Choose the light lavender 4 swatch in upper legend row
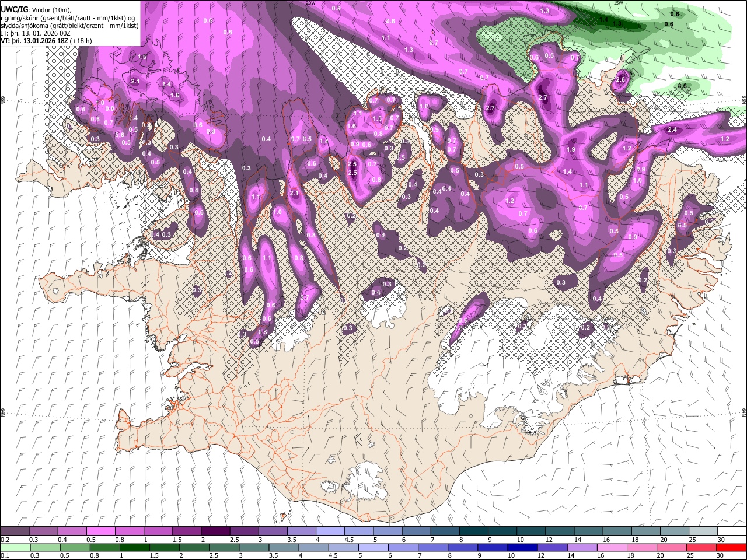The width and height of the screenshot is (747, 560). 329,531
